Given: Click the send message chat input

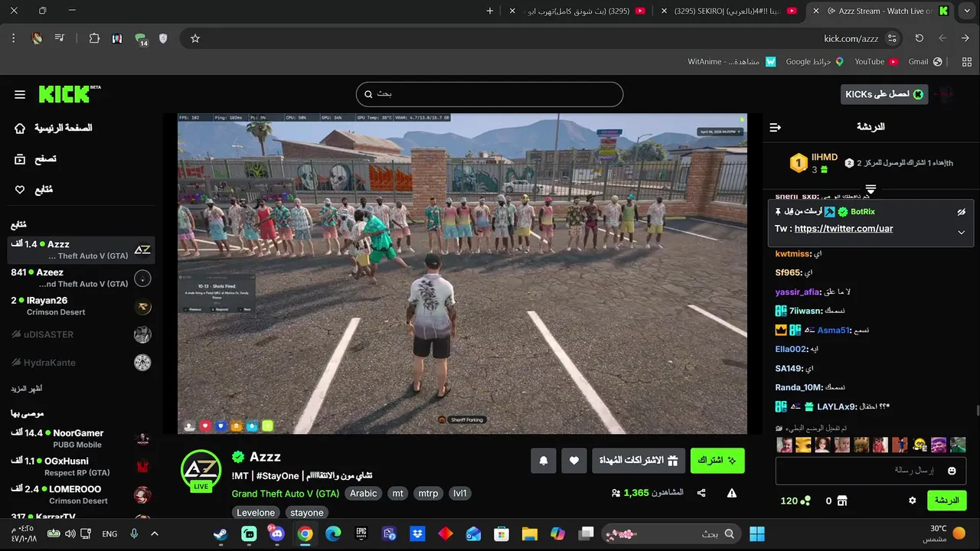Looking at the screenshot, I should point(871,471).
